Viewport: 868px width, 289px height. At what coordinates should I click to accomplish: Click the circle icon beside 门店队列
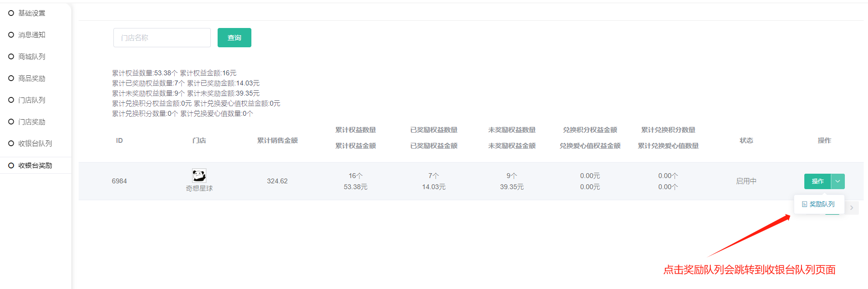[x=11, y=100]
